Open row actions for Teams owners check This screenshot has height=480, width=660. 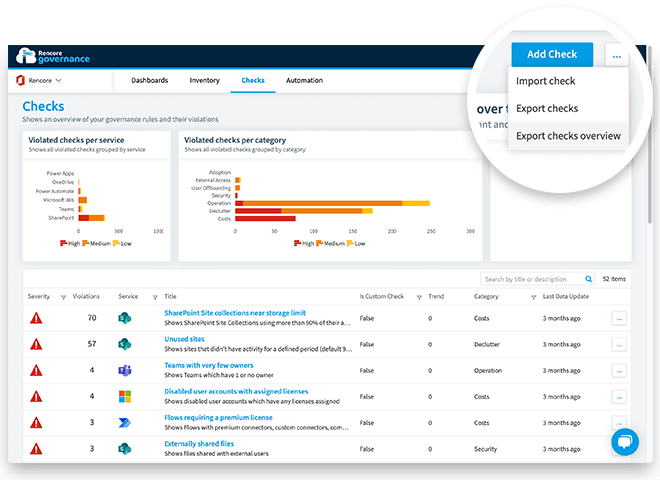click(619, 371)
